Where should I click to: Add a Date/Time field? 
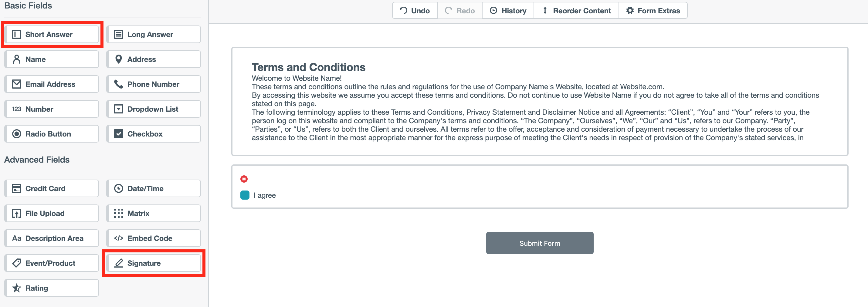(153, 188)
